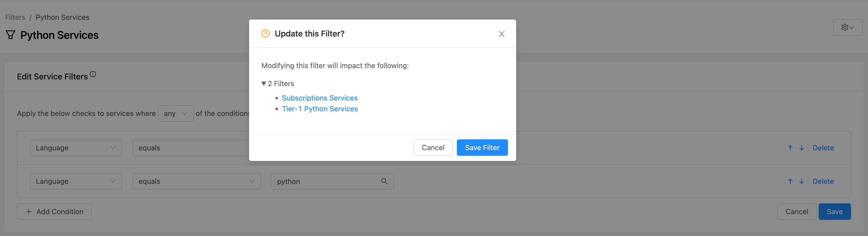Move second condition up with arrow icon
This screenshot has height=236, width=868.
[790, 181]
